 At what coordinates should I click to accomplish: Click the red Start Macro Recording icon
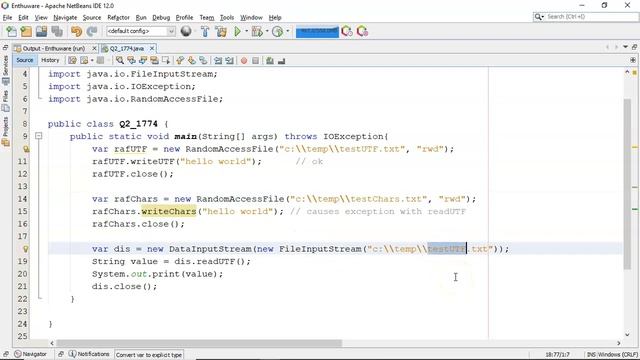coord(244,60)
